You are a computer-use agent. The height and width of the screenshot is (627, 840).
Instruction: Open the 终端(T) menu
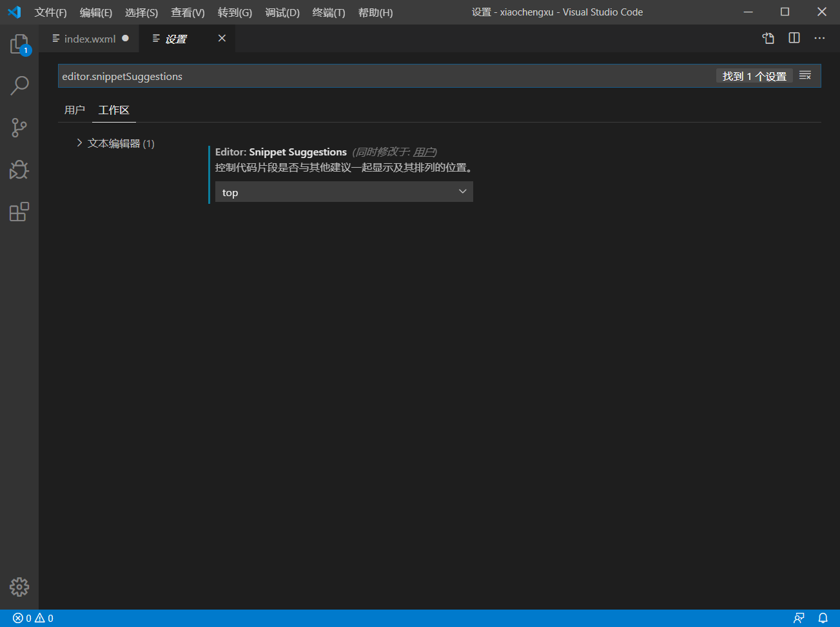click(x=328, y=12)
